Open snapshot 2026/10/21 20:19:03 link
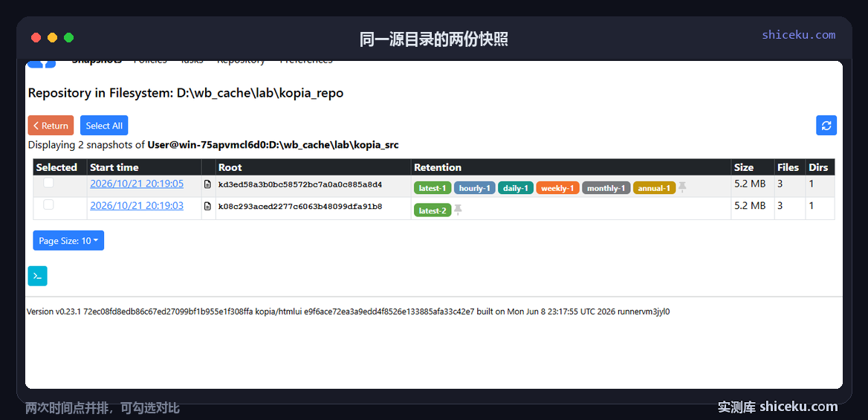Image resolution: width=868 pixels, height=420 pixels. point(137,206)
